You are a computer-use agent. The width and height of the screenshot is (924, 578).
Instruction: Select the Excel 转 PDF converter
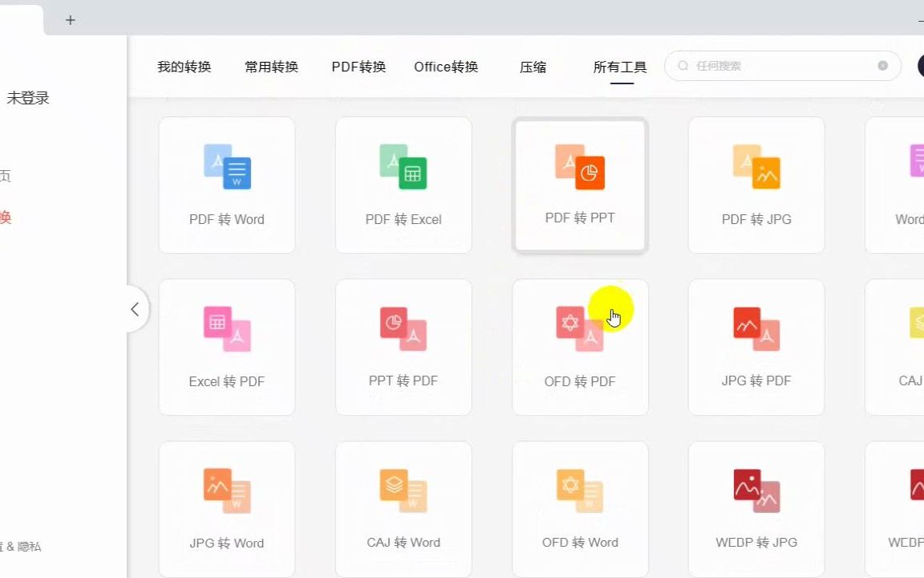(227, 347)
